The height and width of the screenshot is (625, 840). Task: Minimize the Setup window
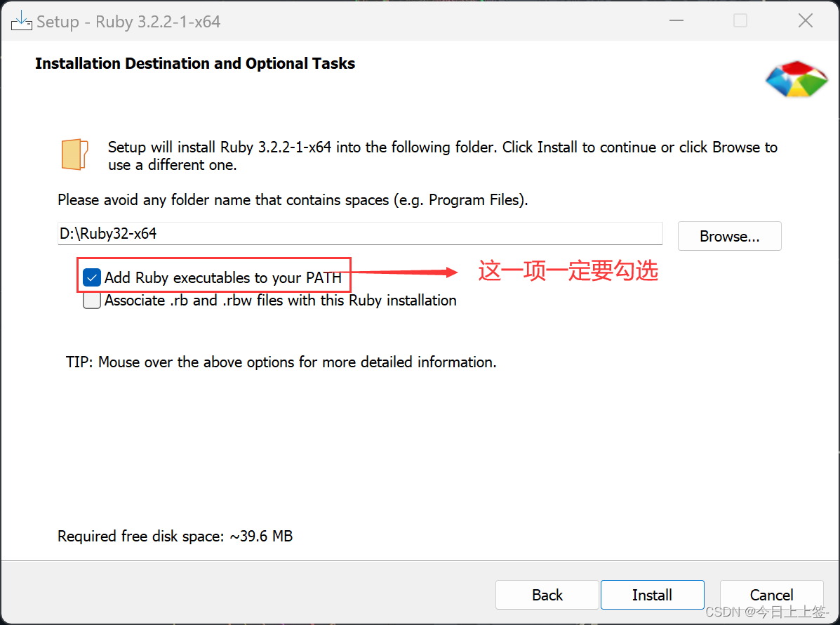click(x=676, y=21)
